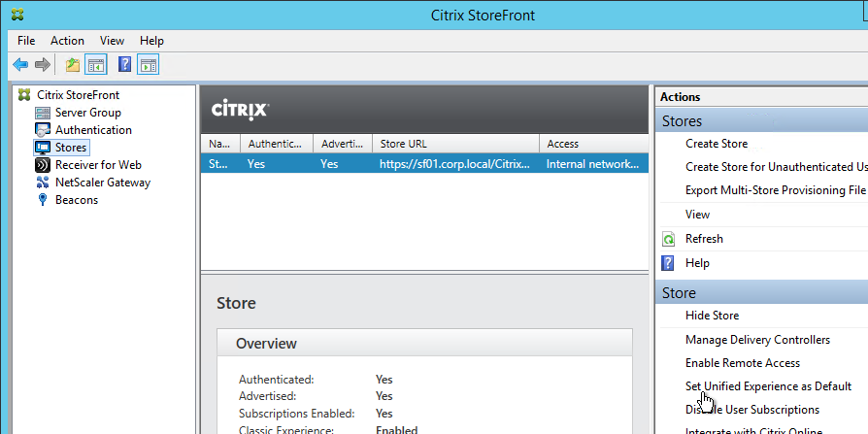Click the blue Help icon in Actions pane
This screenshot has height=434, width=868.
point(668,263)
